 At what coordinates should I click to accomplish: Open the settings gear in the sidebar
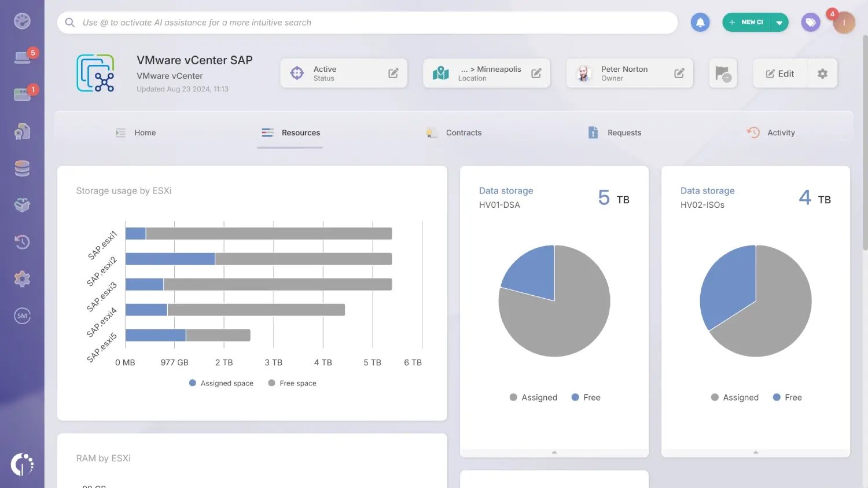(22, 278)
